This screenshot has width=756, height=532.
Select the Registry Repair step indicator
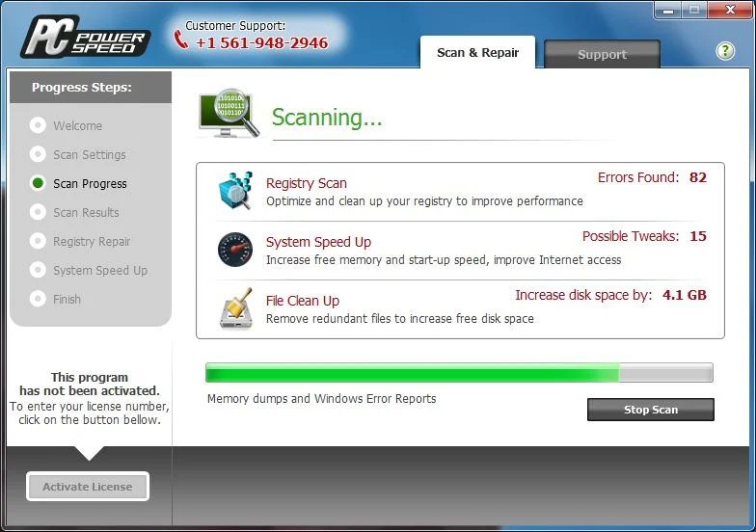coord(38,241)
